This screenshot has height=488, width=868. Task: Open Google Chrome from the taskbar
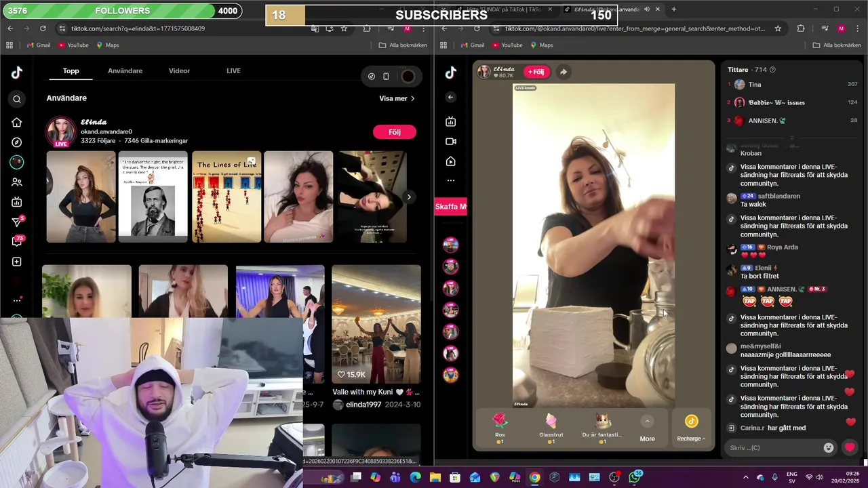pos(534,477)
